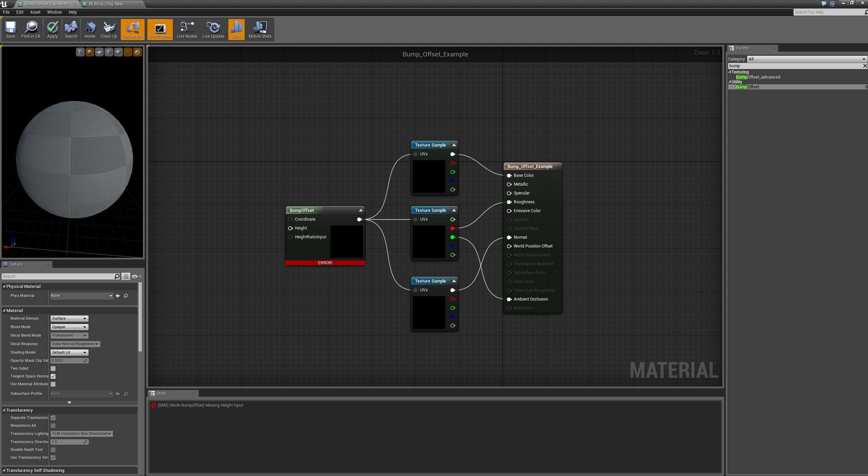Image resolution: width=868 pixels, height=476 pixels.
Task: Switch preview mesh to cylinder primitive
Action: point(80,52)
